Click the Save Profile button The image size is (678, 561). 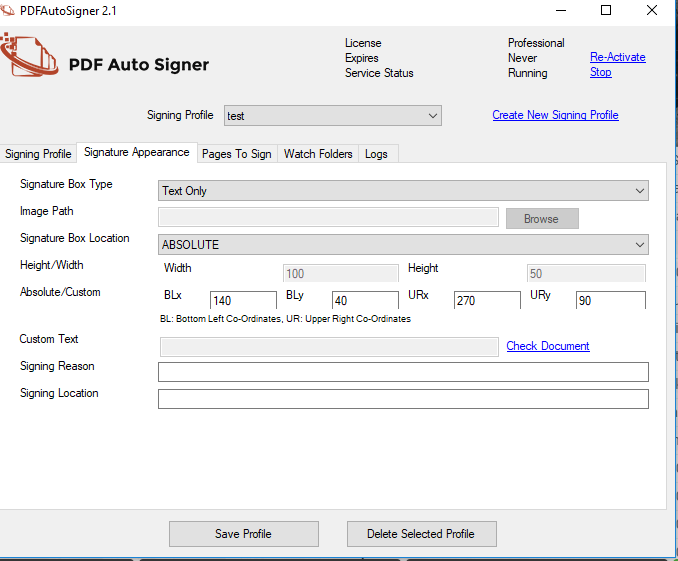[244, 534]
